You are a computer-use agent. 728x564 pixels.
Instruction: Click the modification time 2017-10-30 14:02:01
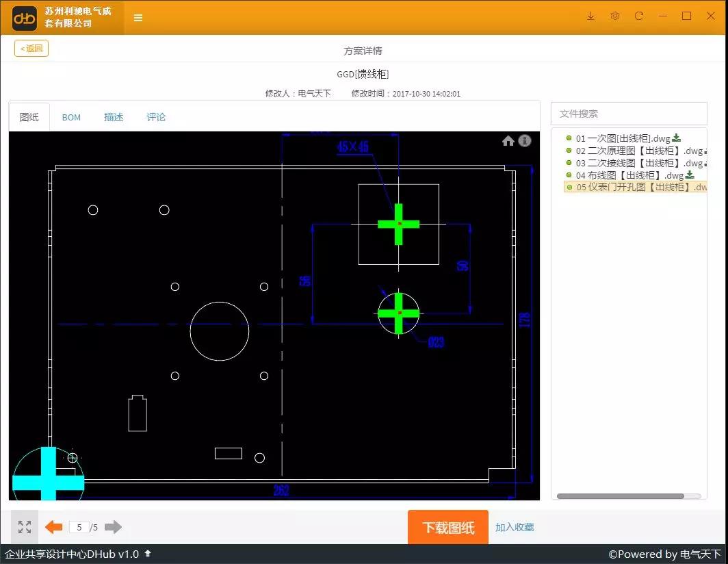tap(426, 93)
